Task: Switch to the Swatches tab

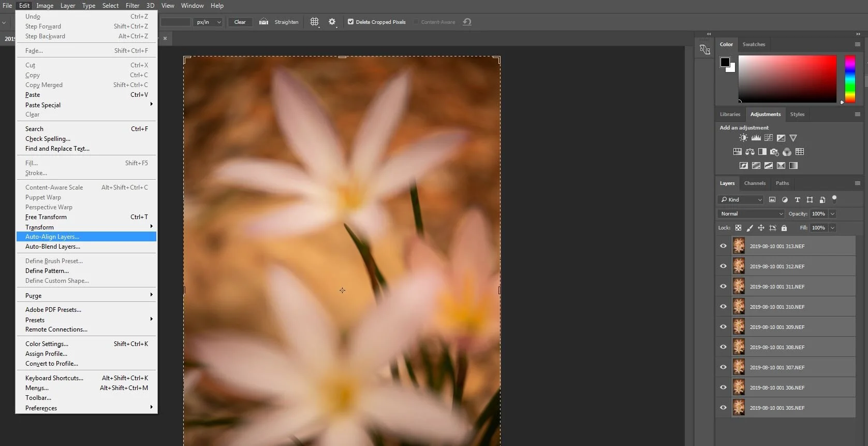Action: pyautogui.click(x=754, y=45)
